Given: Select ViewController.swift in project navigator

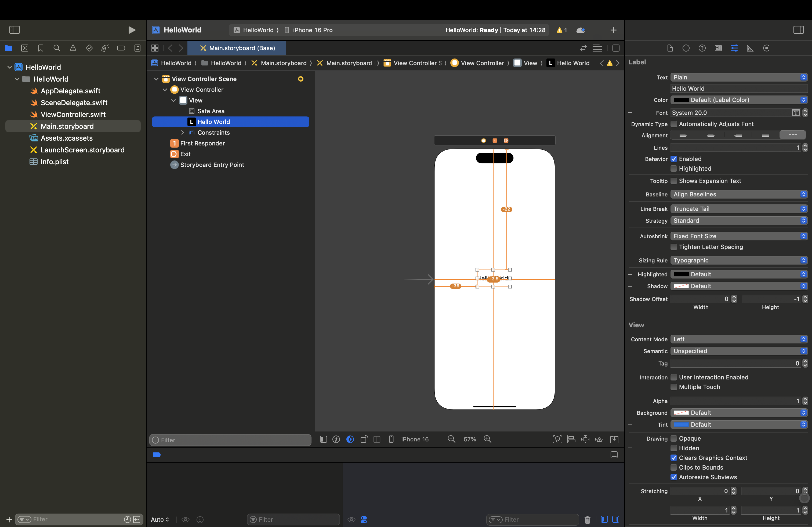Looking at the screenshot, I should pos(73,115).
